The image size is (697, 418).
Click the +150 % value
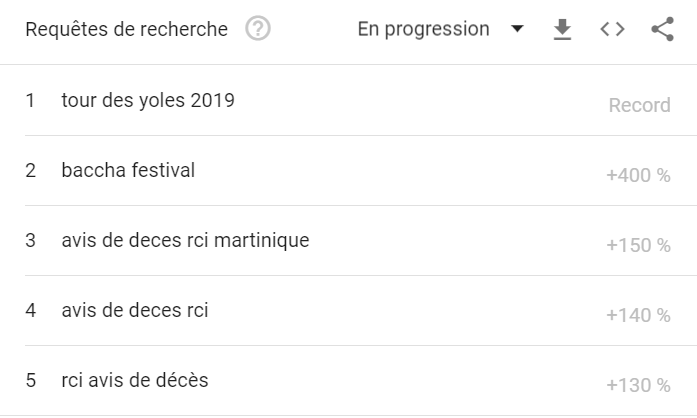click(x=638, y=245)
